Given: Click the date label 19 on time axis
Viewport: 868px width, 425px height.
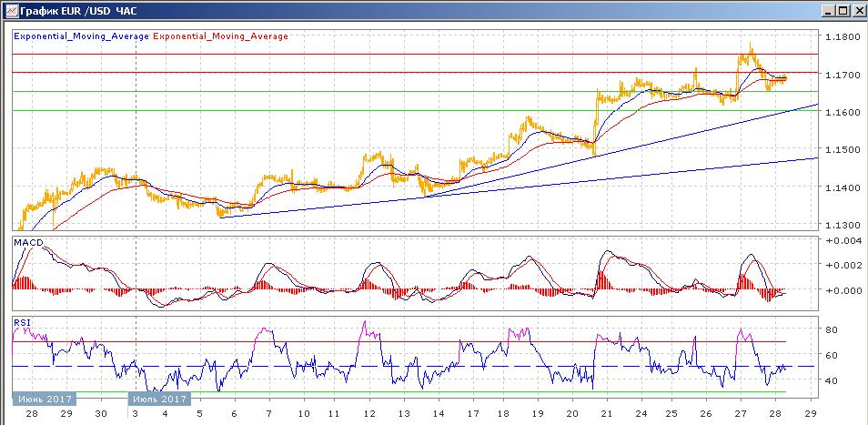Looking at the screenshot, I should click(x=540, y=414).
